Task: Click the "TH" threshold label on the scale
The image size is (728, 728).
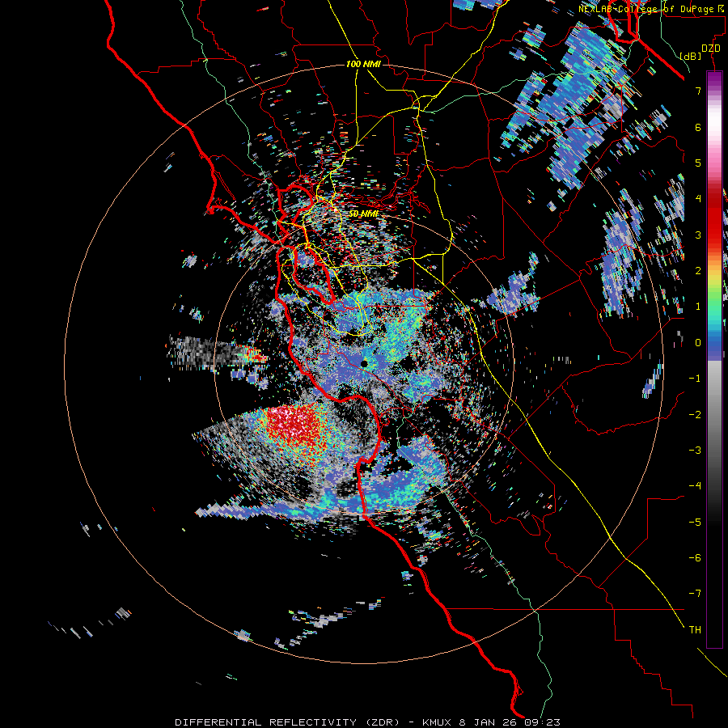Action: click(695, 630)
